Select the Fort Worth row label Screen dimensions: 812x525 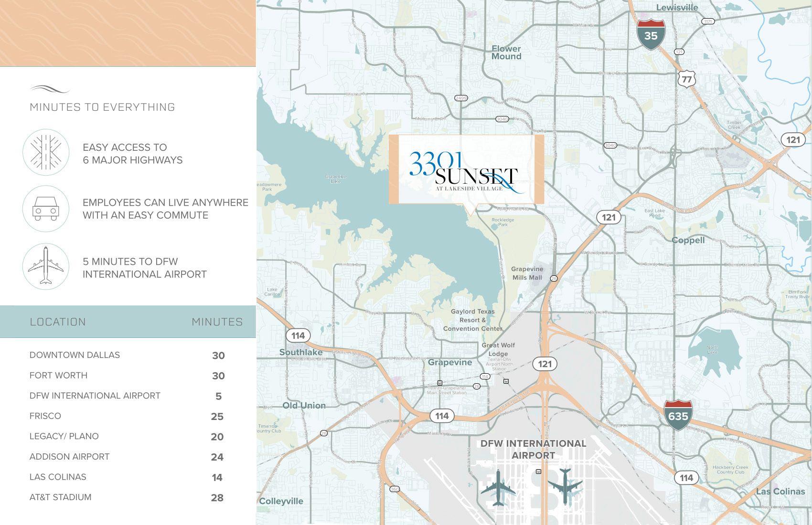click(58, 376)
